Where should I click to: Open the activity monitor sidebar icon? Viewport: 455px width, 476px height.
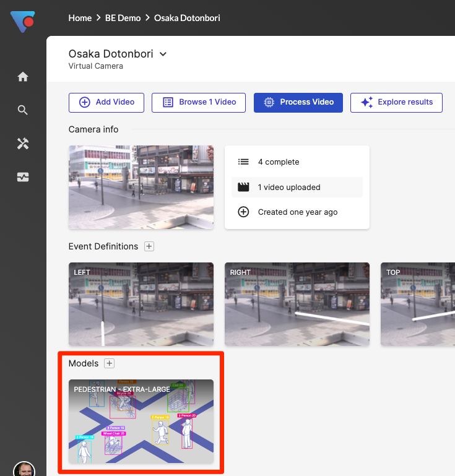click(23, 177)
